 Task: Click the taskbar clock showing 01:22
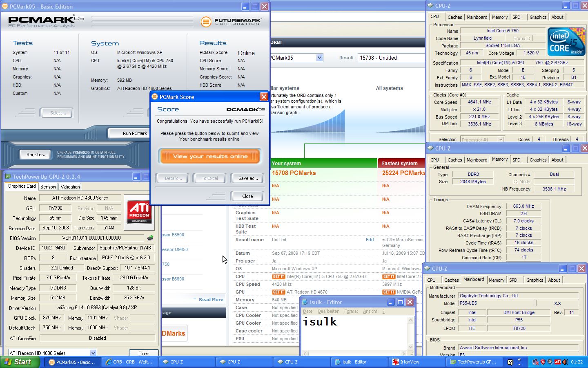point(577,362)
